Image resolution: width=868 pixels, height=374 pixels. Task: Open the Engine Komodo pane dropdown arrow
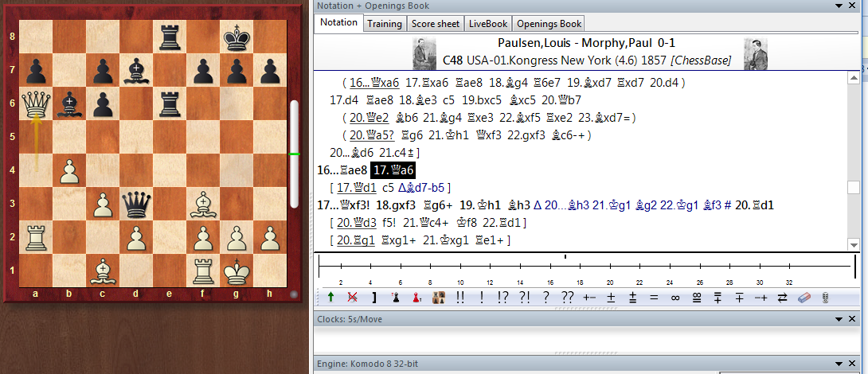pos(838,365)
